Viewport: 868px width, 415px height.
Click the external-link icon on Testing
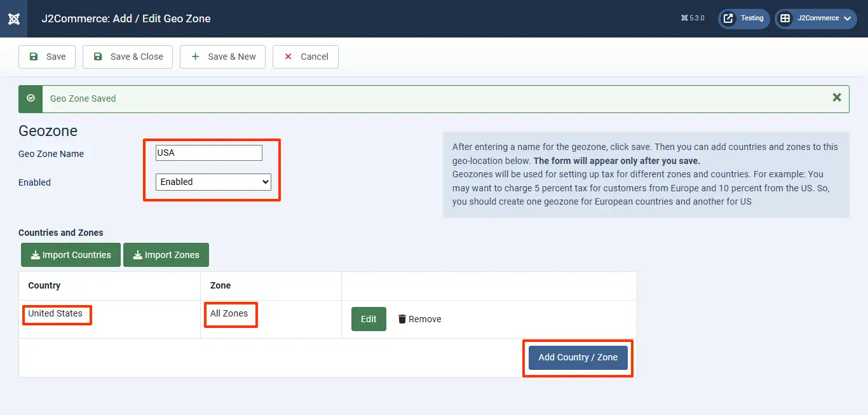[728, 18]
